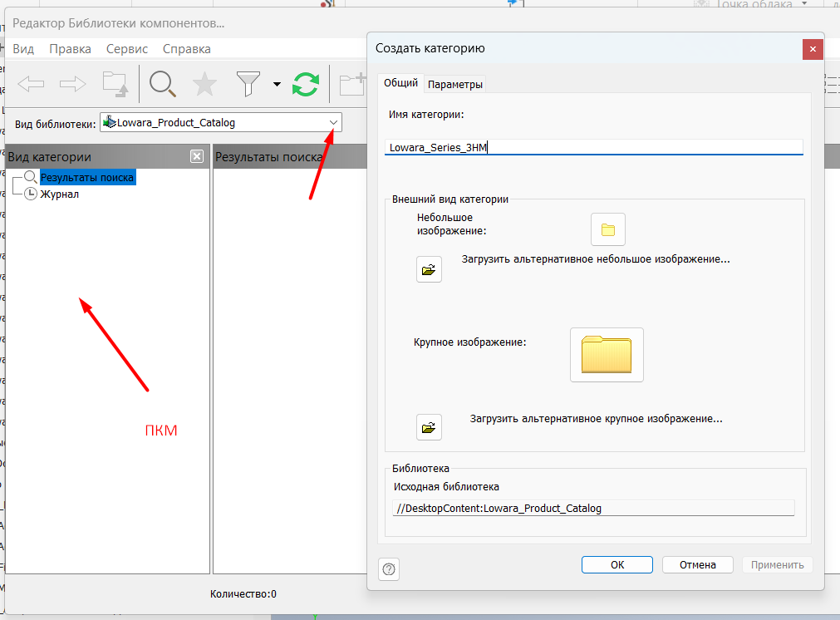Close the Вид категории panel
840x620 pixels.
(197, 156)
